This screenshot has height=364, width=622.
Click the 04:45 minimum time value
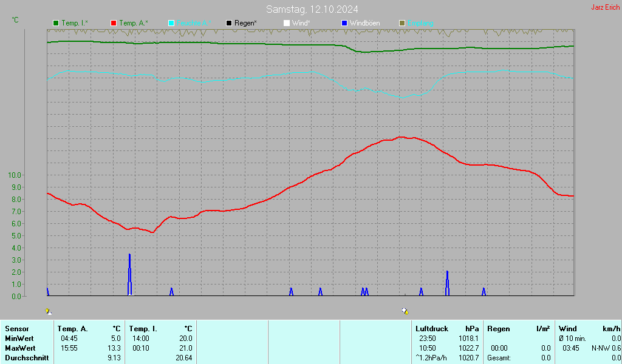pos(69,339)
